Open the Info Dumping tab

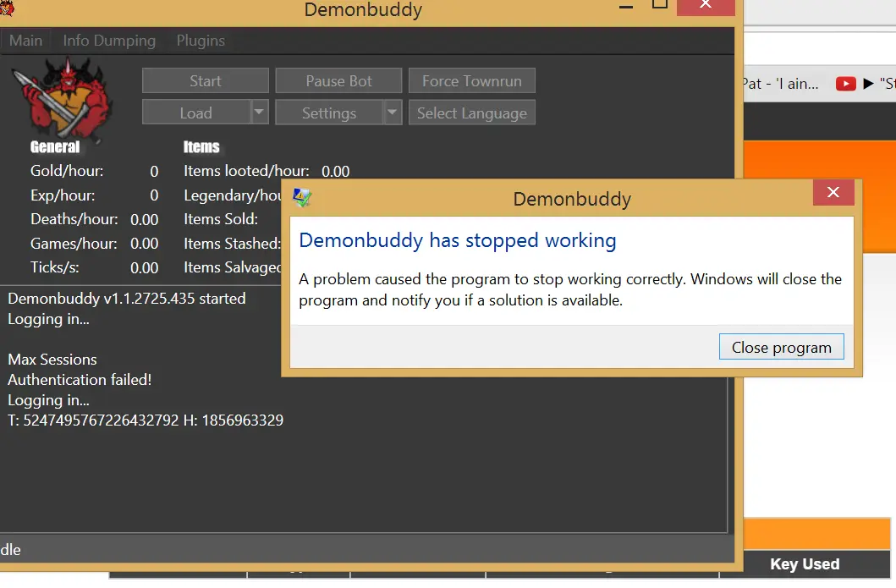pos(109,41)
